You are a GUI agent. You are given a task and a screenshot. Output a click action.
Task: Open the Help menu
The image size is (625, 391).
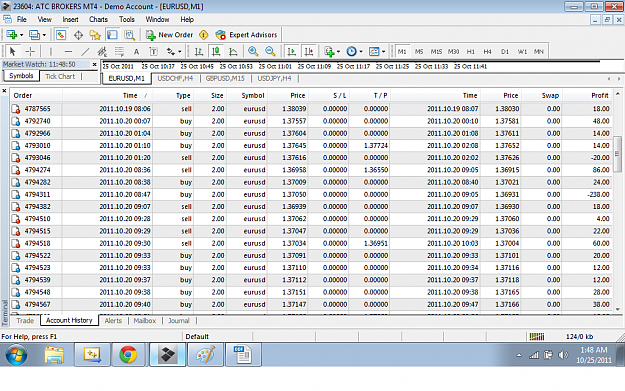point(187,20)
